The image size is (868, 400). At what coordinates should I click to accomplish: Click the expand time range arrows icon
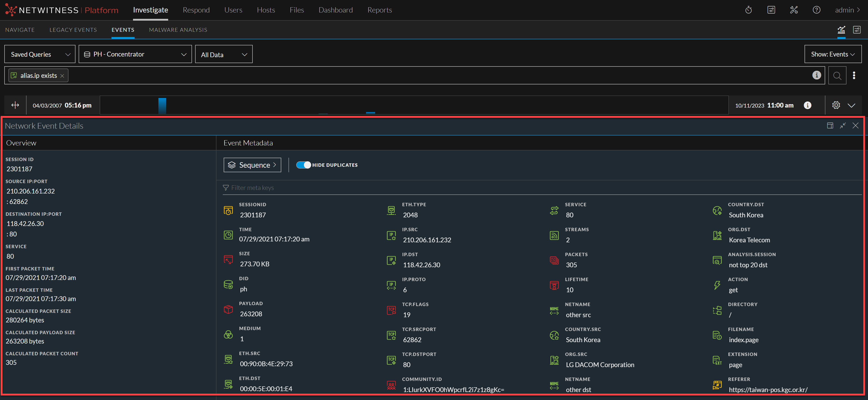point(15,105)
